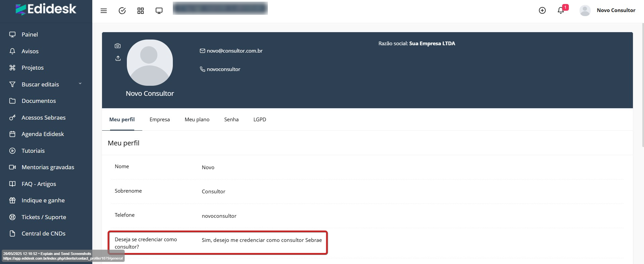644x264 pixels.
Task: Switch to the Meu plano tab
Action: tap(197, 120)
